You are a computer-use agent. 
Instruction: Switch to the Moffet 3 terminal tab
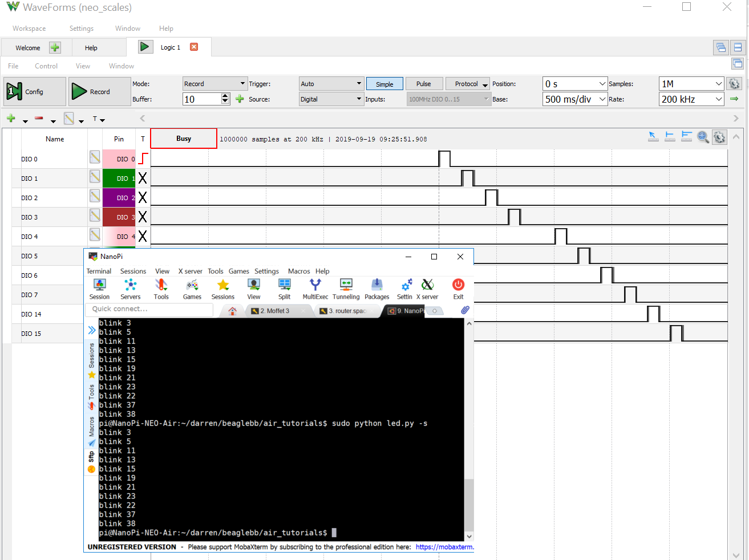tap(277, 311)
